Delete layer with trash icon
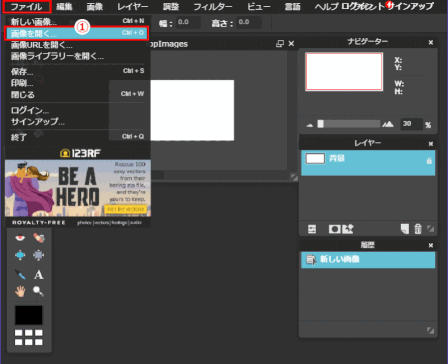This screenshot has height=364, width=448. coord(418,229)
